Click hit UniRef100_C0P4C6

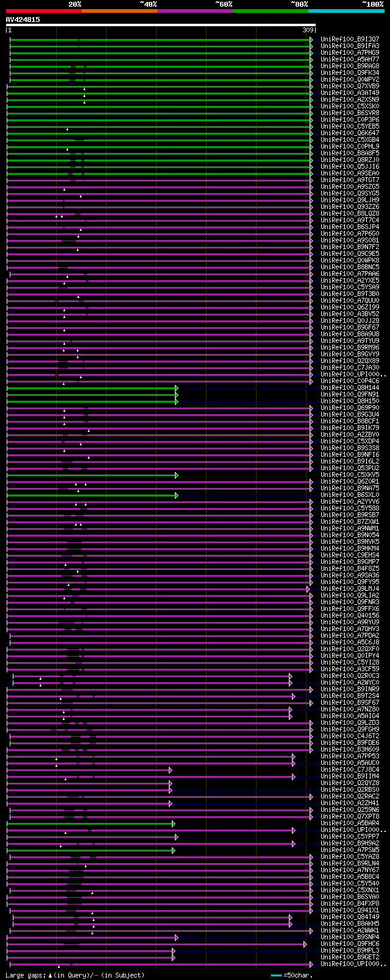point(350,381)
